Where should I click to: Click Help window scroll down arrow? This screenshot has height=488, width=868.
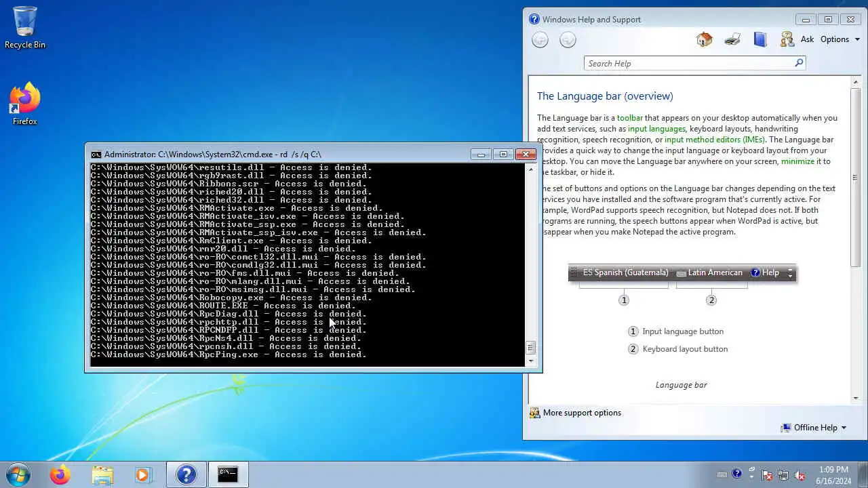[856, 397]
